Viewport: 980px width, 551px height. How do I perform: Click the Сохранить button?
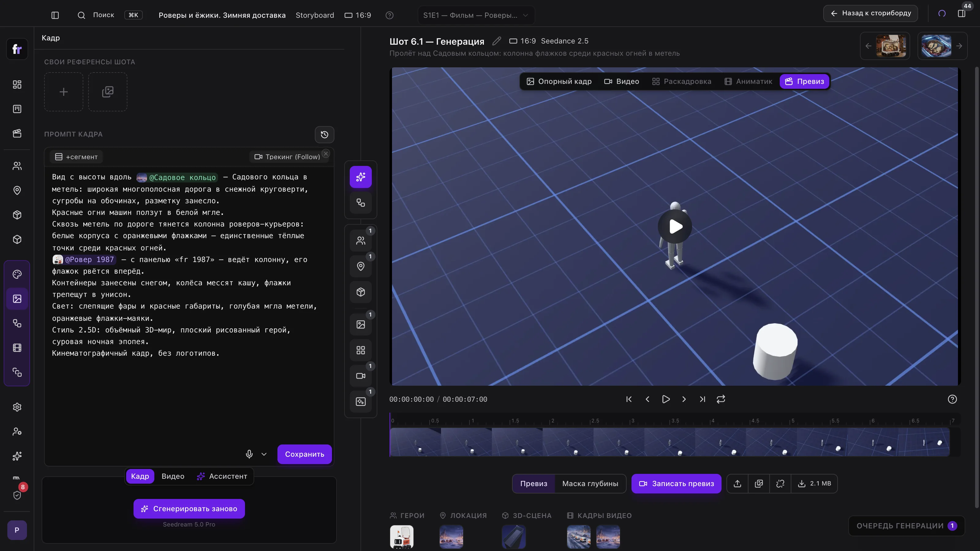click(304, 454)
